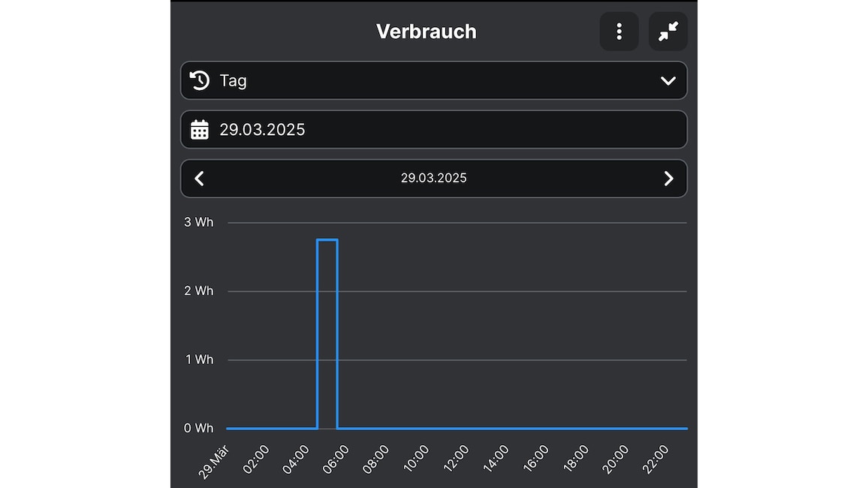Click the 29.Mär axis label

214,462
